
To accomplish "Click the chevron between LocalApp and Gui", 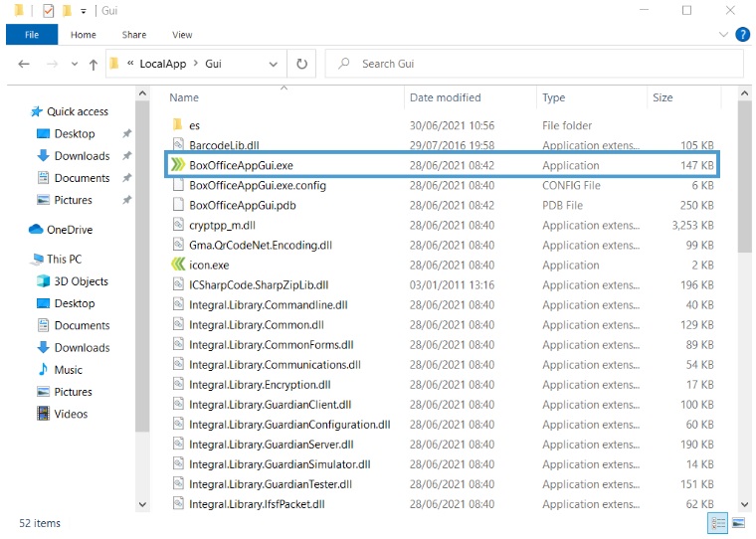I will [x=195, y=64].
